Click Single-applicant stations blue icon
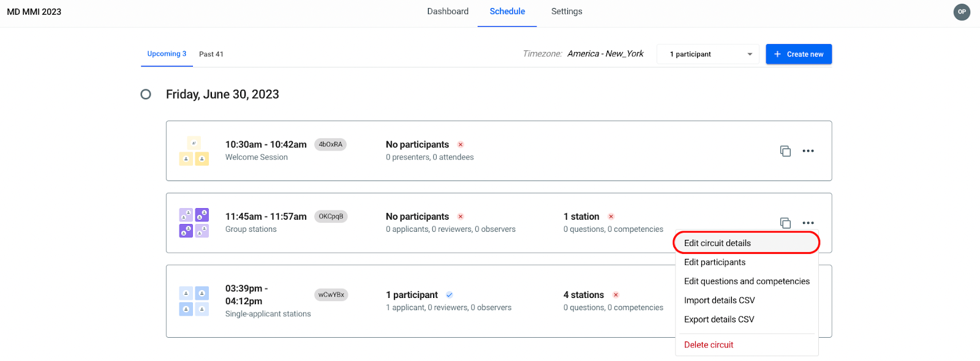Screen dimensions: 980x361 194,301
